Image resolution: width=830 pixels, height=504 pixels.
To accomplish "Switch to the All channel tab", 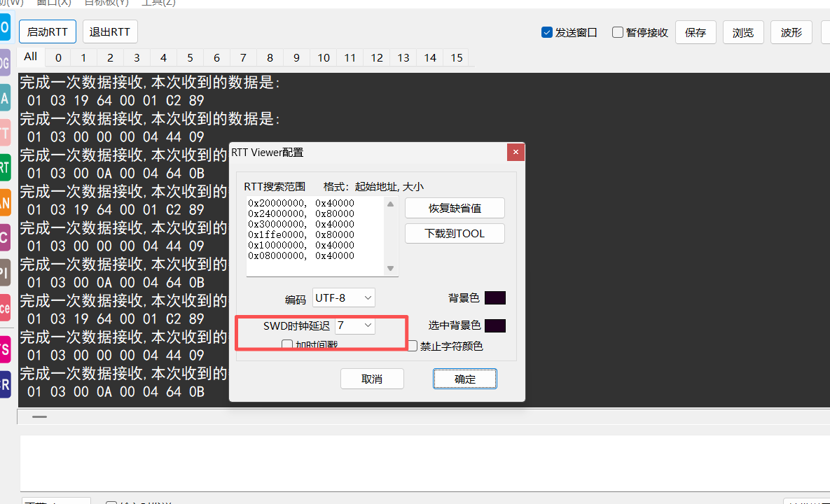I will click(x=30, y=57).
